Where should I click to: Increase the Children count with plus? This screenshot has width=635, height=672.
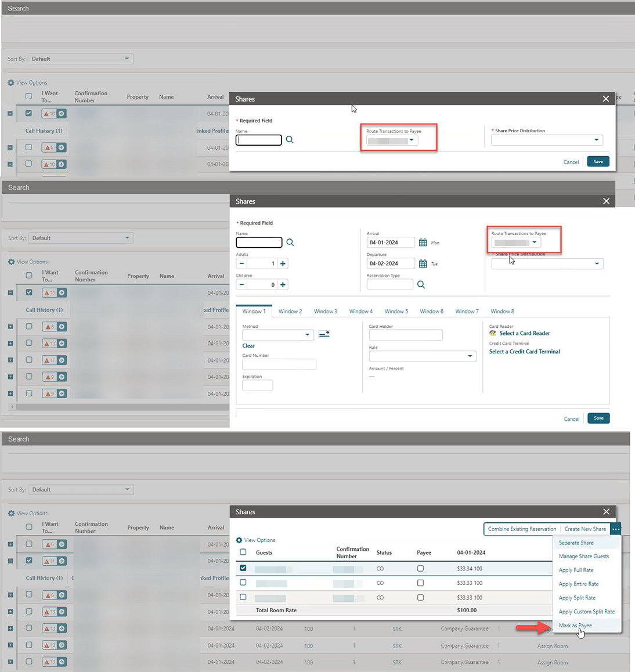[283, 284]
